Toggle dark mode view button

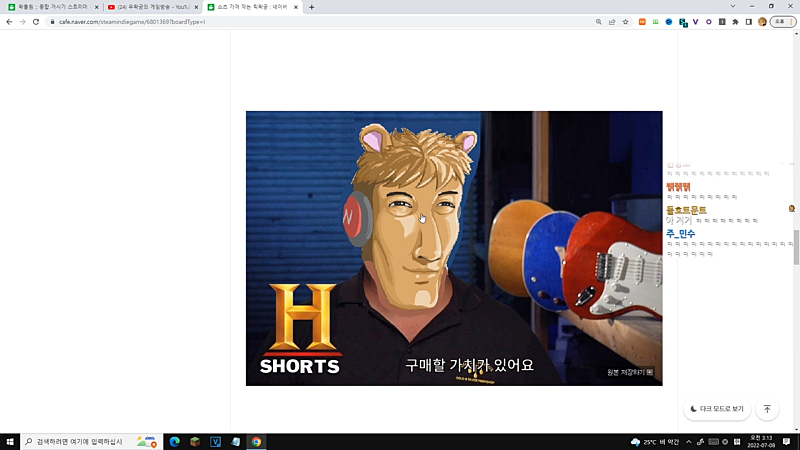[x=717, y=409]
